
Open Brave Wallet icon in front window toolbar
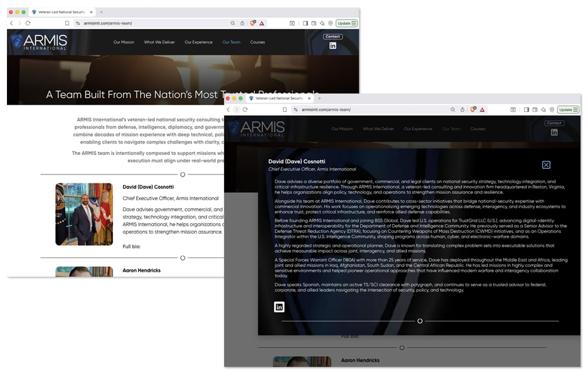coord(535,110)
